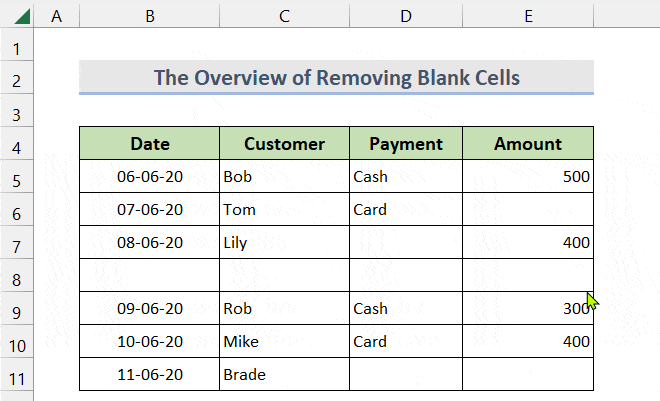The image size is (660, 401).
Task: Click the title cell about Removing Blank Cells
Action: click(x=336, y=78)
